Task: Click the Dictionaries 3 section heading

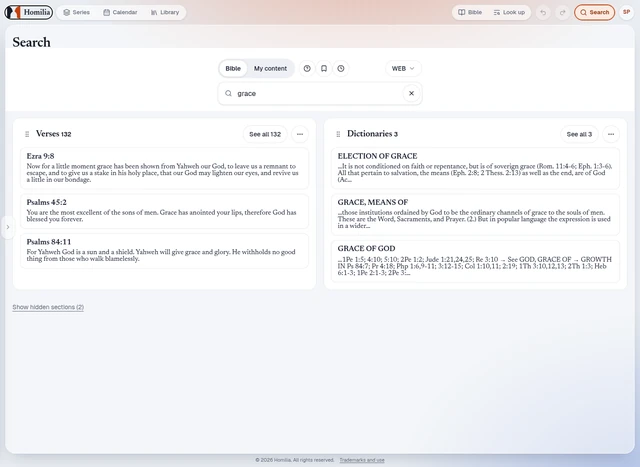Action: coord(372,134)
